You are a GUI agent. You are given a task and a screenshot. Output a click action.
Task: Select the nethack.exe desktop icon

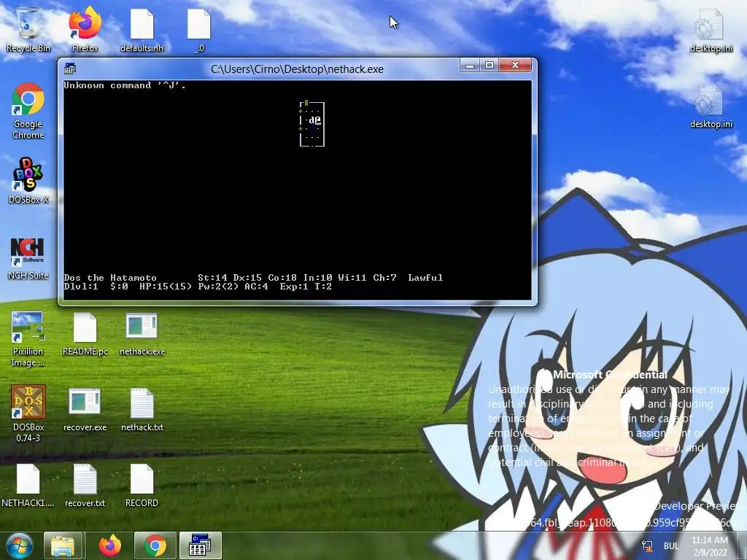pyautogui.click(x=142, y=333)
